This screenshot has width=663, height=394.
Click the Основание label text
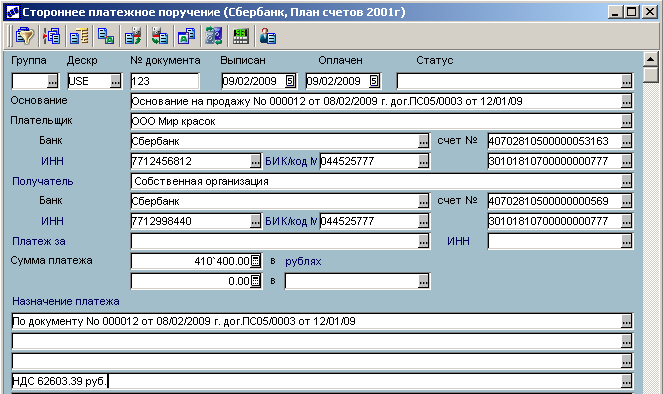39,101
